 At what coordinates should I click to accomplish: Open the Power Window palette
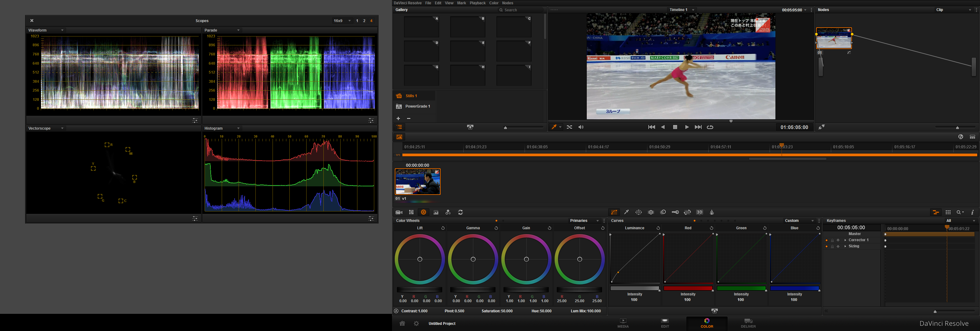pos(638,212)
